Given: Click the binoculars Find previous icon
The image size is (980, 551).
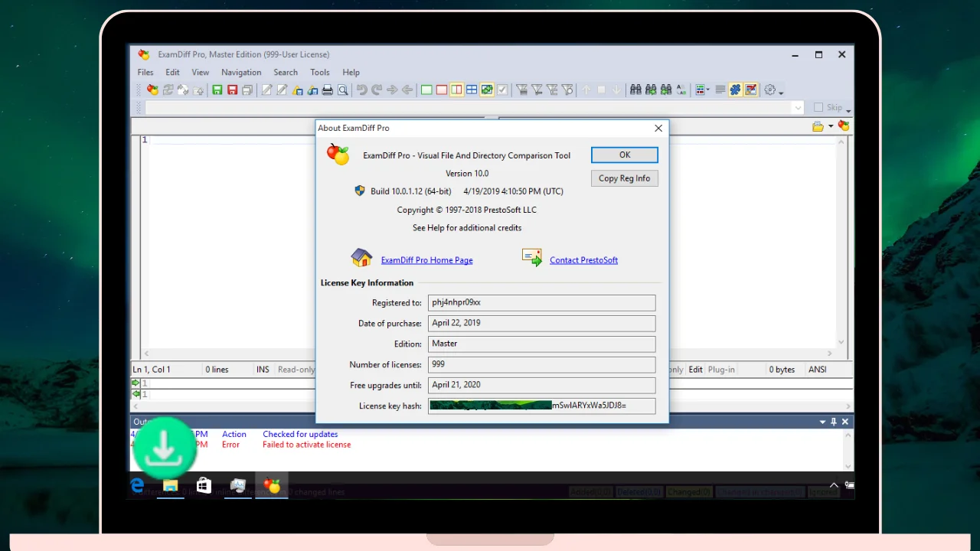Looking at the screenshot, I should (666, 90).
